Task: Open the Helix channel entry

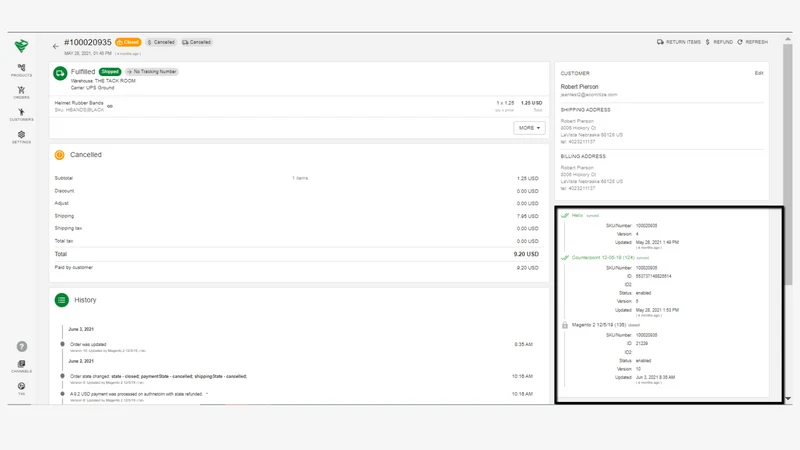Action: tap(577, 215)
